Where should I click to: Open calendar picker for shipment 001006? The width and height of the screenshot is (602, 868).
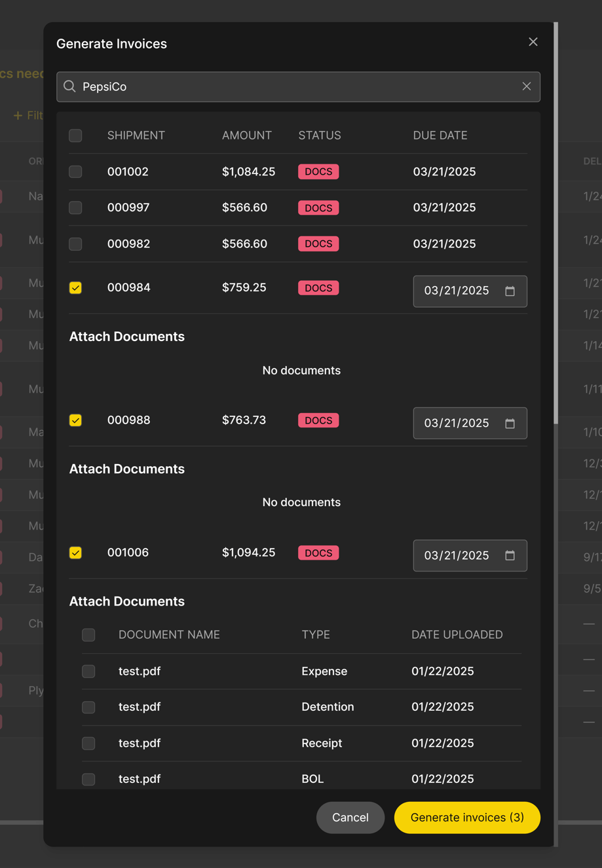pos(510,555)
